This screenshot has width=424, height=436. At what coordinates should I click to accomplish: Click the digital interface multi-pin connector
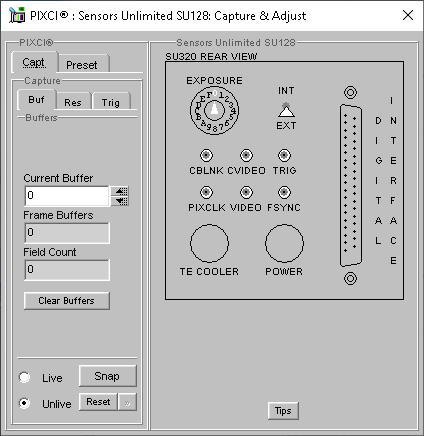(350, 185)
